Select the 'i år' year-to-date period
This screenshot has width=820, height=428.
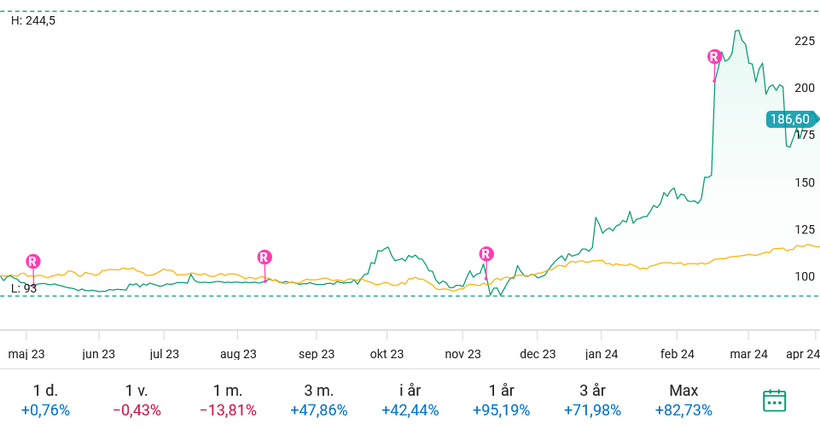point(411,400)
